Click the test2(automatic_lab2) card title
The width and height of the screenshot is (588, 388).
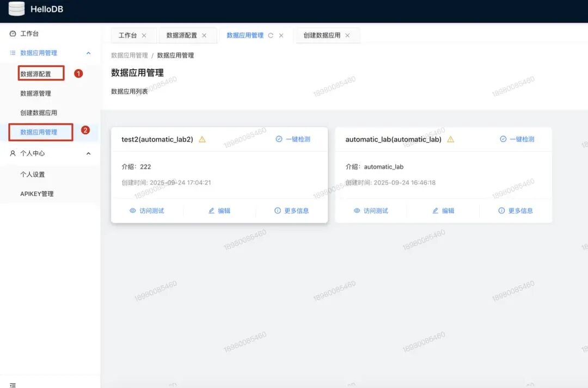157,139
